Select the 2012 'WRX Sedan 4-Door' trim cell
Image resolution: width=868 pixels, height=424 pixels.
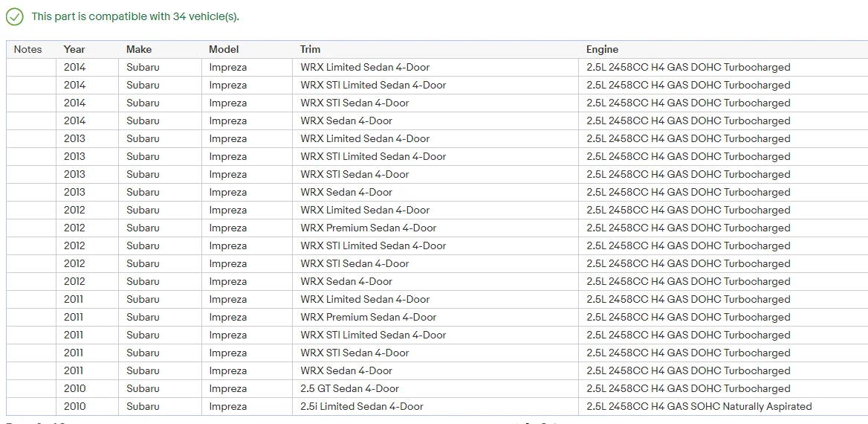(435, 282)
